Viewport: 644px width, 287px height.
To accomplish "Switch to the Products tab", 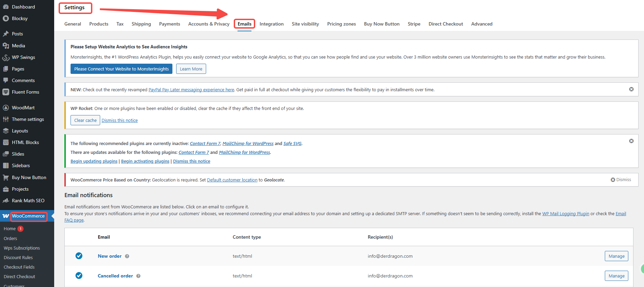I will [x=99, y=24].
